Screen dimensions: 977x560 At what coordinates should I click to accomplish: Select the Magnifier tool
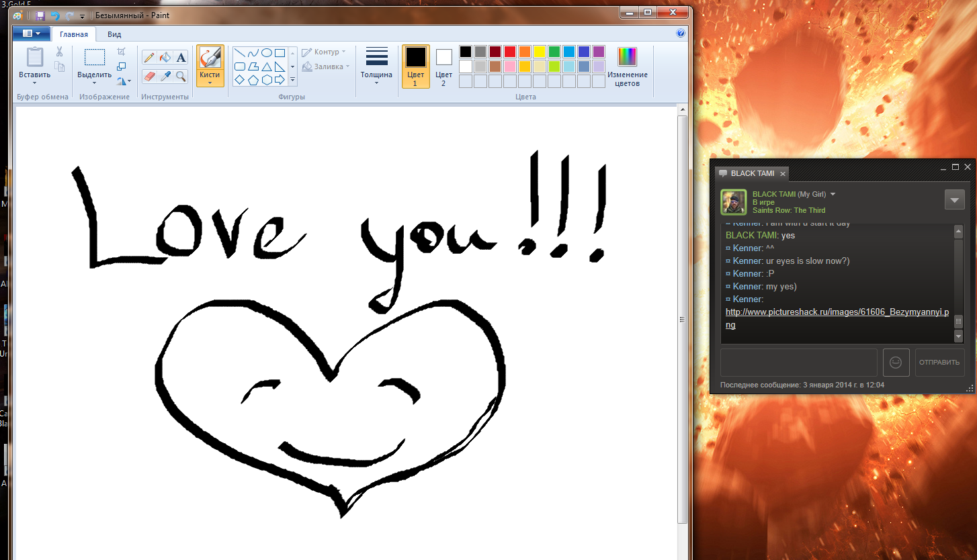click(x=181, y=77)
